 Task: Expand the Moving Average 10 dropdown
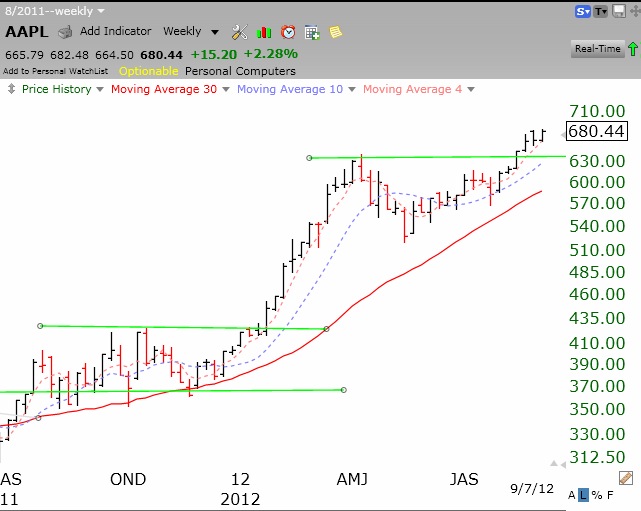(352, 90)
